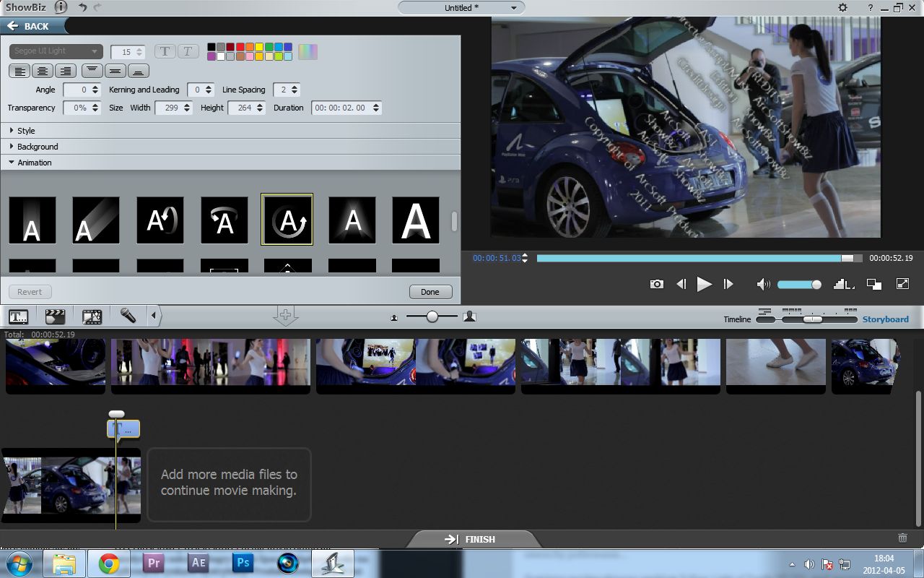Open the Segoe UI Light font dropdown

56,51
